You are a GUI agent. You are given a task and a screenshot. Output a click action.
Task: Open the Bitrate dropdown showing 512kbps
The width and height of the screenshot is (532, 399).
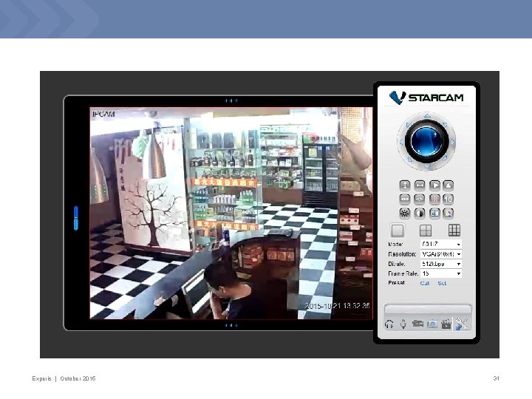440,264
